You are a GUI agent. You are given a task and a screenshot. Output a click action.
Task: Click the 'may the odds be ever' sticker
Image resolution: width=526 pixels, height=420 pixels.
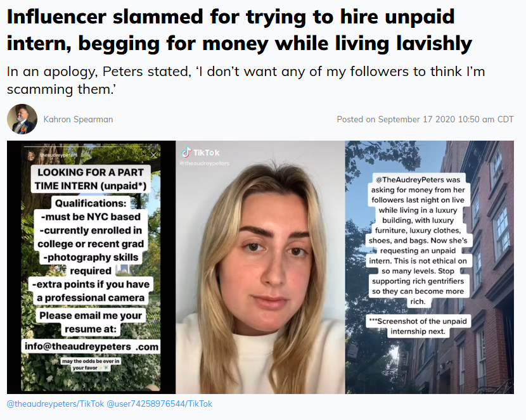91,364
